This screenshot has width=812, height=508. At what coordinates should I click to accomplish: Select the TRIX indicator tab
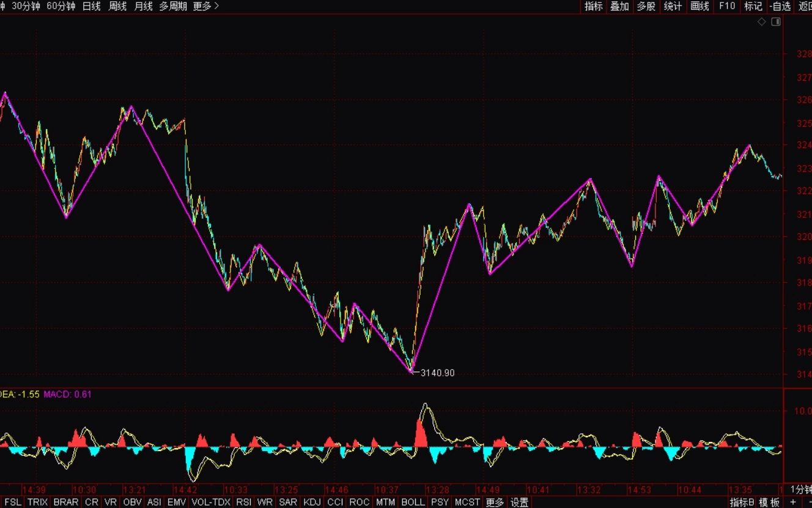coord(37,502)
